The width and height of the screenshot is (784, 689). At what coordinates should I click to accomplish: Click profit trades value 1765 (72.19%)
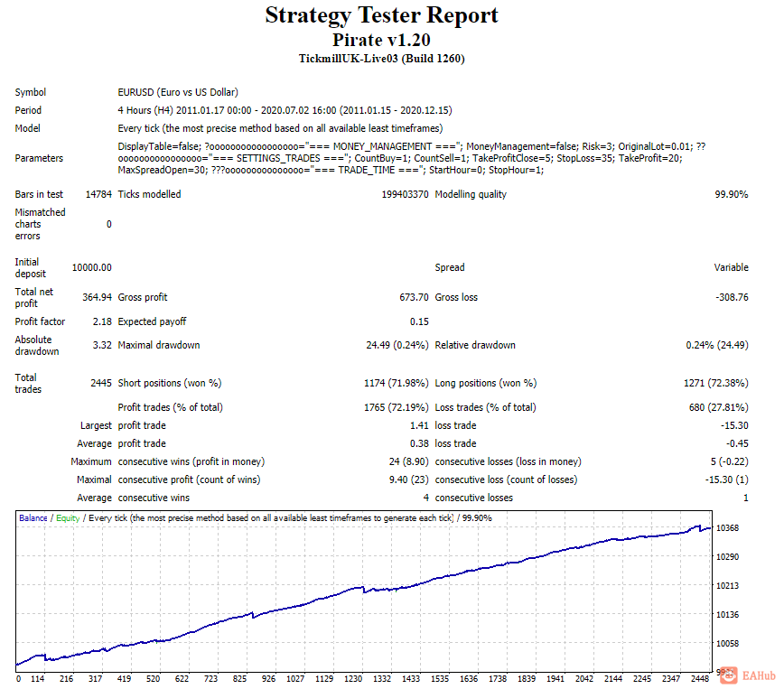[x=396, y=407]
